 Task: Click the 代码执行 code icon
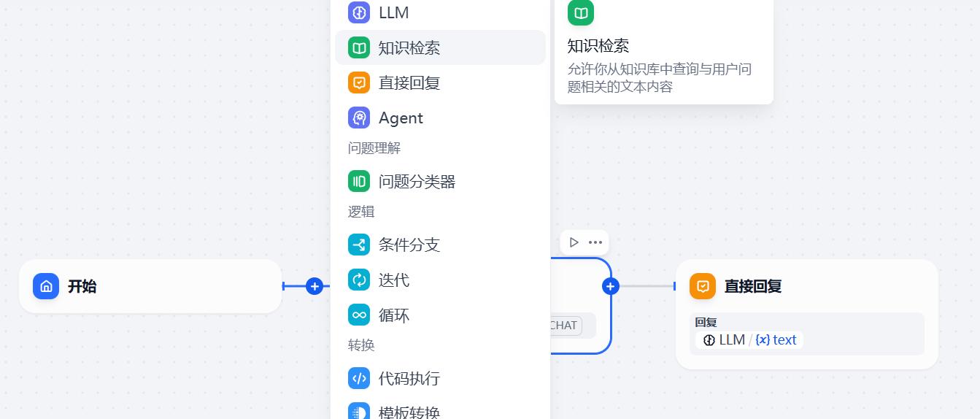pos(359,378)
